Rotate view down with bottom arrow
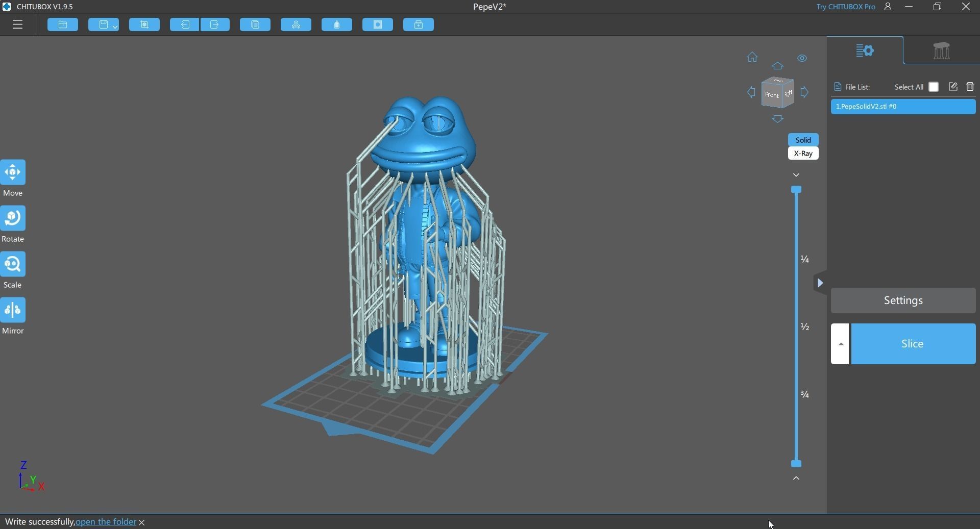 point(777,119)
